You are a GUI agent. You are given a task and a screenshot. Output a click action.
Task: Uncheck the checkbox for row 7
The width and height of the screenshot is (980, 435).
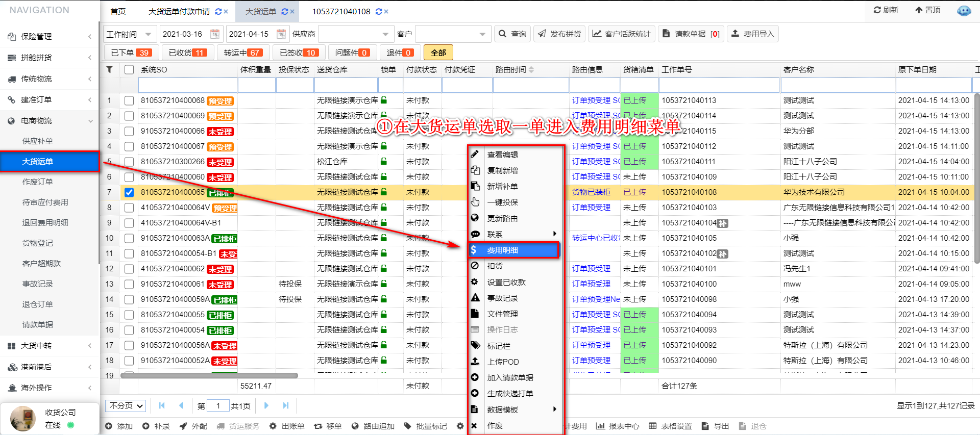pyautogui.click(x=129, y=192)
